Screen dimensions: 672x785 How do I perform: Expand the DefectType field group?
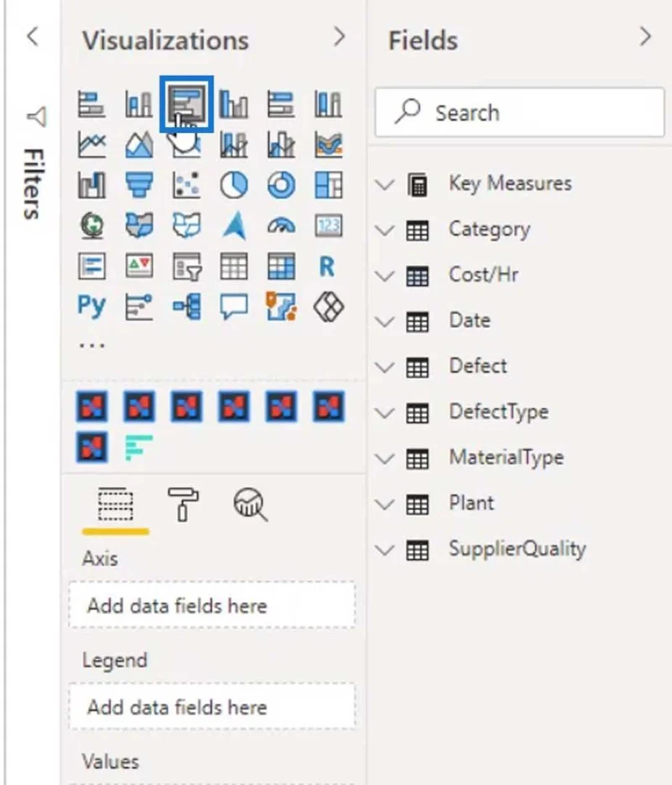point(384,413)
